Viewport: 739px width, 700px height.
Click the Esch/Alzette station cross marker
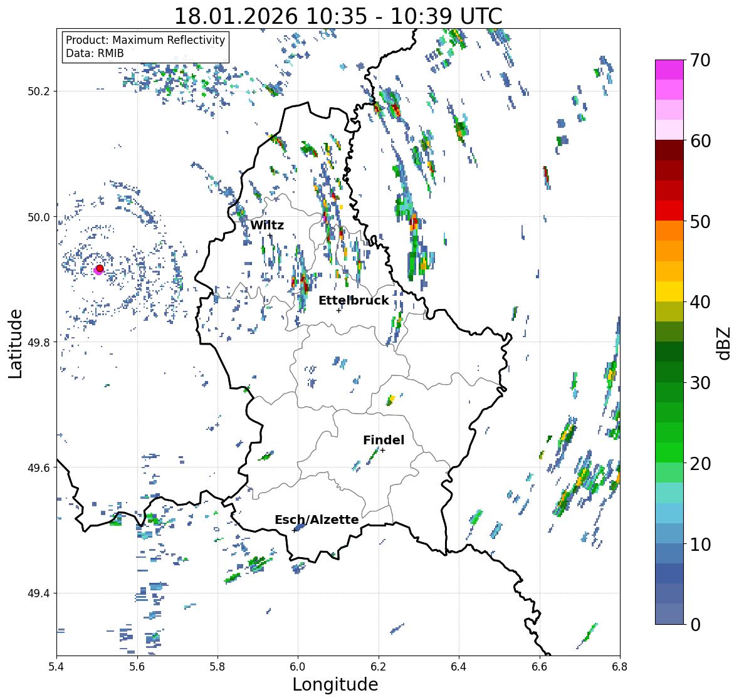coord(295,530)
